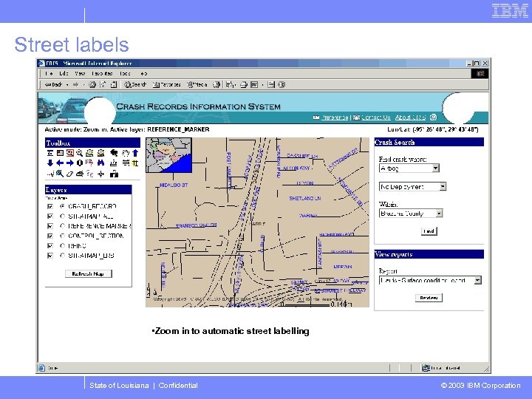
Task: Click the browser Back button
Action: point(54,84)
